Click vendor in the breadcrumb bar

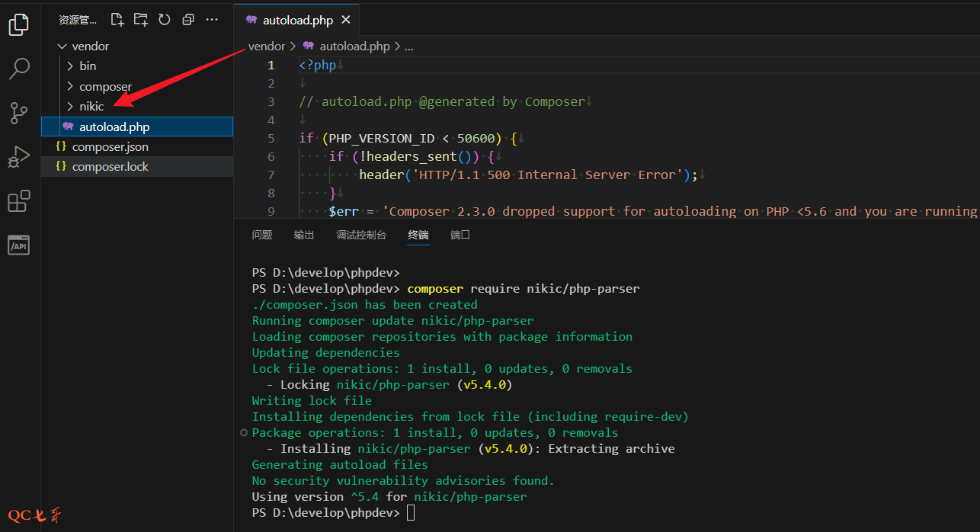coord(266,46)
